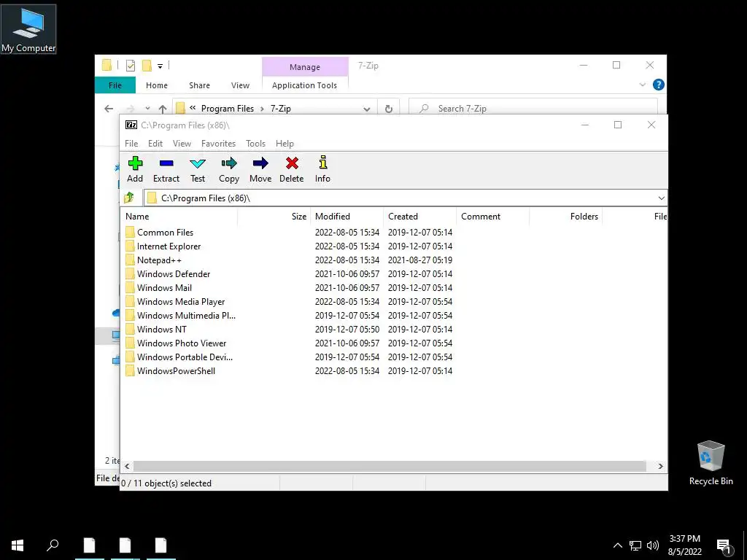Open the Tools menu
The image size is (747, 560).
(256, 144)
